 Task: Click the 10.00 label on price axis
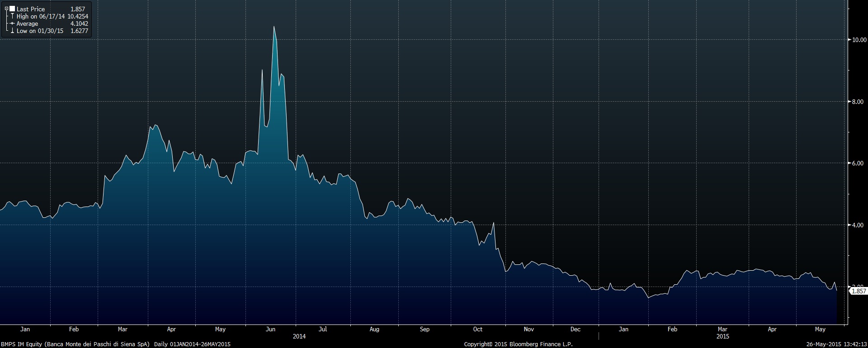coord(859,40)
